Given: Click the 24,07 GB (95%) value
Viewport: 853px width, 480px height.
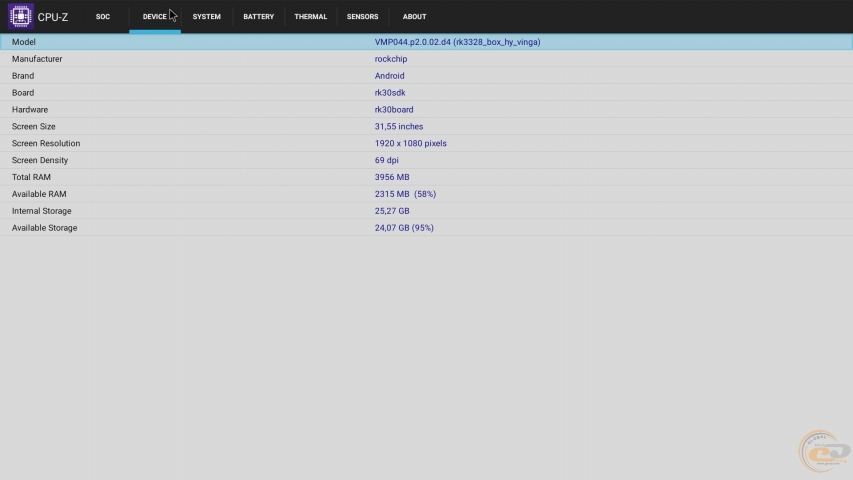Looking at the screenshot, I should coord(404,227).
